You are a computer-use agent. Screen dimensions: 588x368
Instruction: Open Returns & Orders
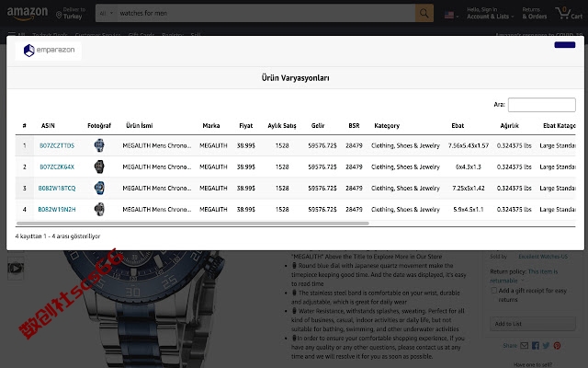[x=535, y=13]
